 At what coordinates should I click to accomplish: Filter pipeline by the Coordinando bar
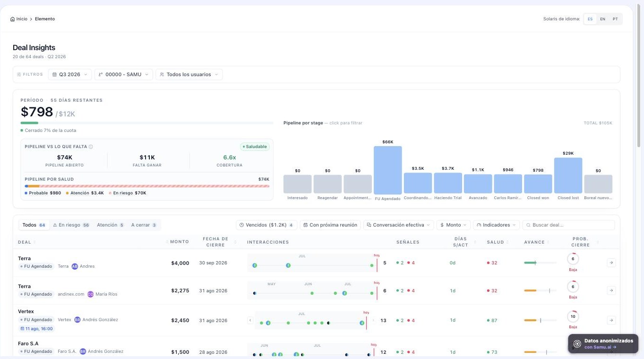pyautogui.click(x=418, y=183)
